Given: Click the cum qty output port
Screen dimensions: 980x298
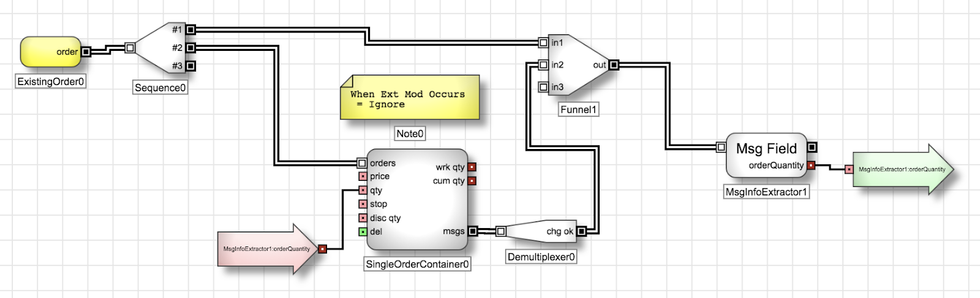Looking at the screenshot, I should pos(472,181).
